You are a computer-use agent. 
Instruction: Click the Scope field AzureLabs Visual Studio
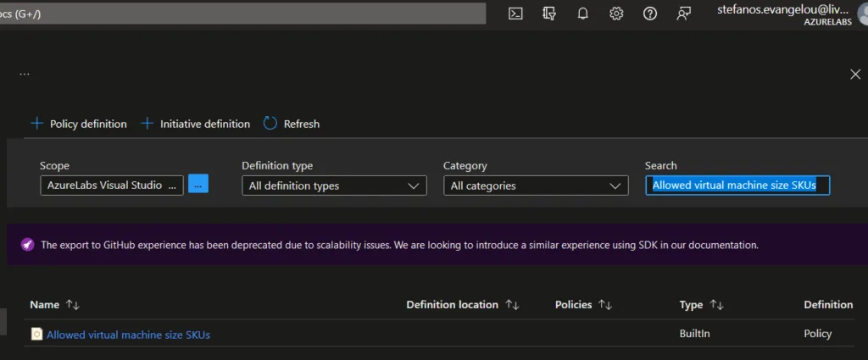[x=112, y=186]
